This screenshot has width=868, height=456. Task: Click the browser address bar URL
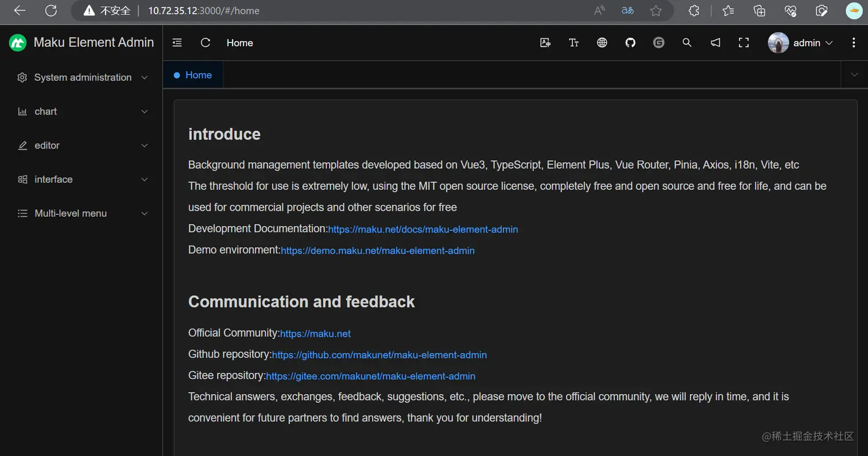pyautogui.click(x=204, y=11)
